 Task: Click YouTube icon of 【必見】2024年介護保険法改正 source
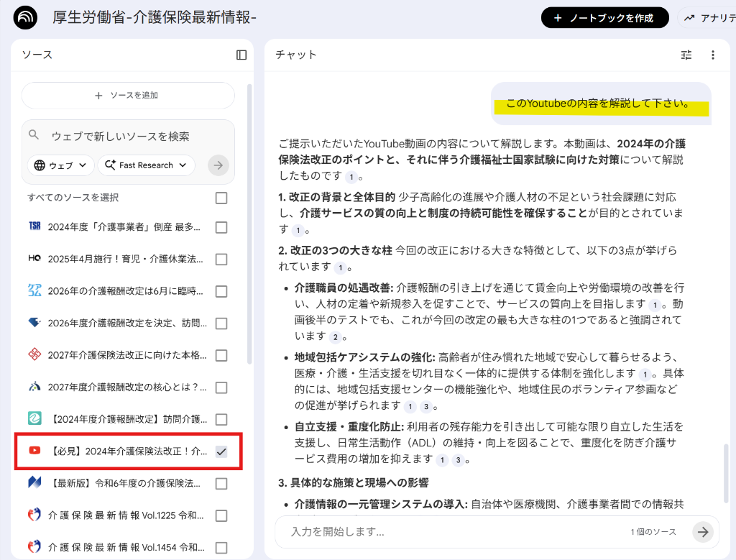pyautogui.click(x=34, y=451)
